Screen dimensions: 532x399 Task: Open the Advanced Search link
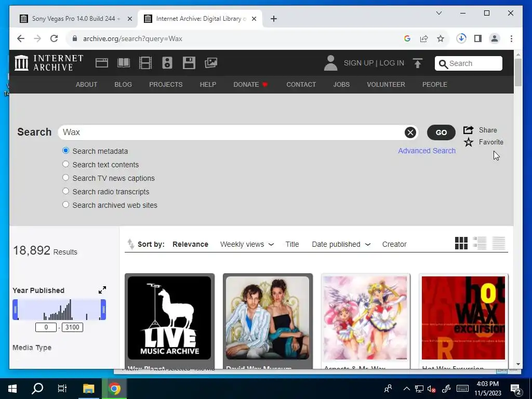(427, 151)
